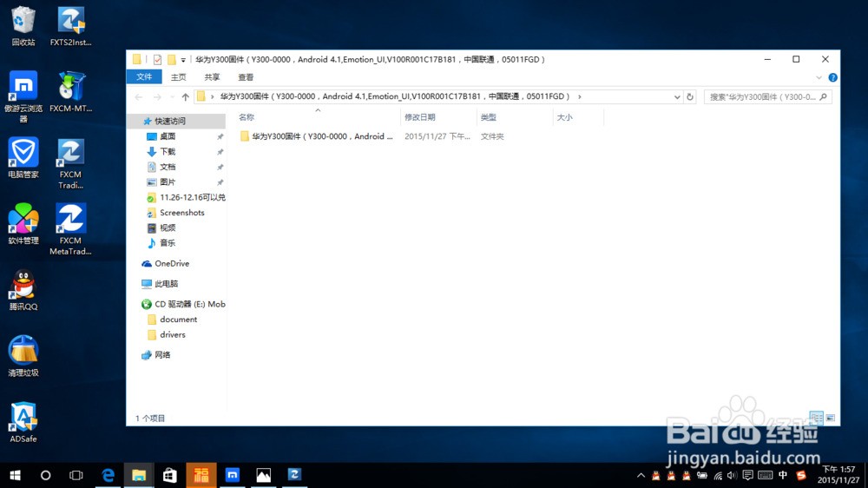The image size is (868, 488).
Task: Sort by the 名称 column header
Action: click(x=317, y=117)
